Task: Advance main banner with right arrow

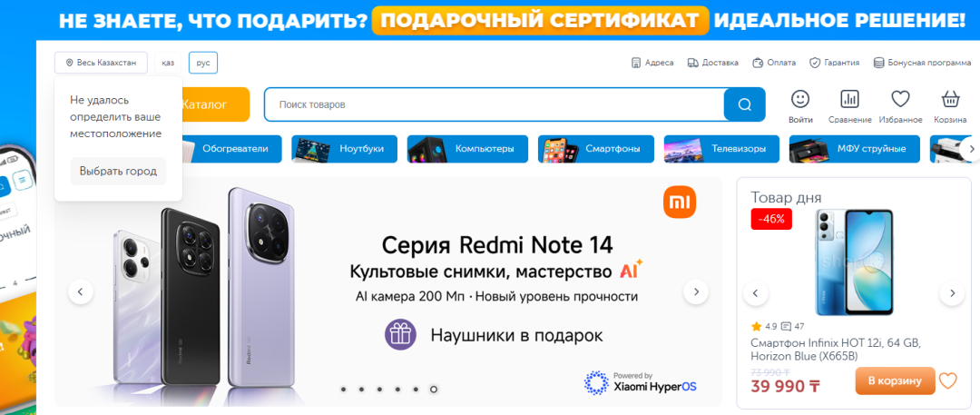Action: tap(696, 291)
